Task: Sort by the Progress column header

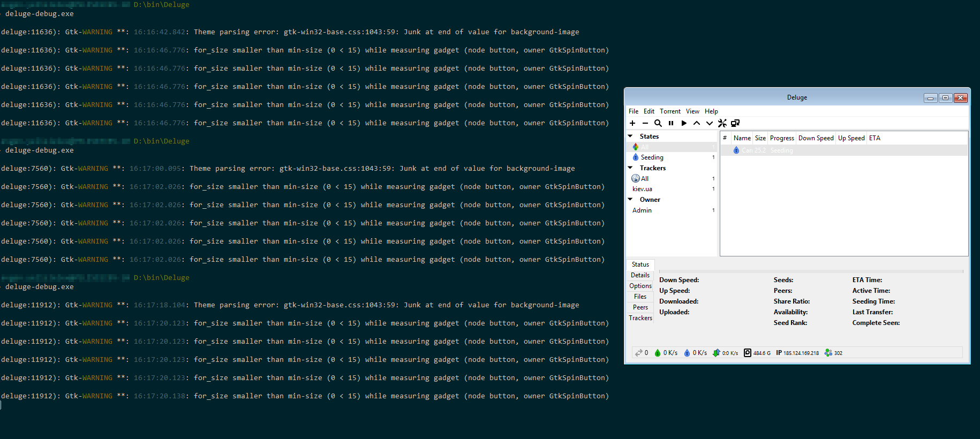Action: (782, 138)
